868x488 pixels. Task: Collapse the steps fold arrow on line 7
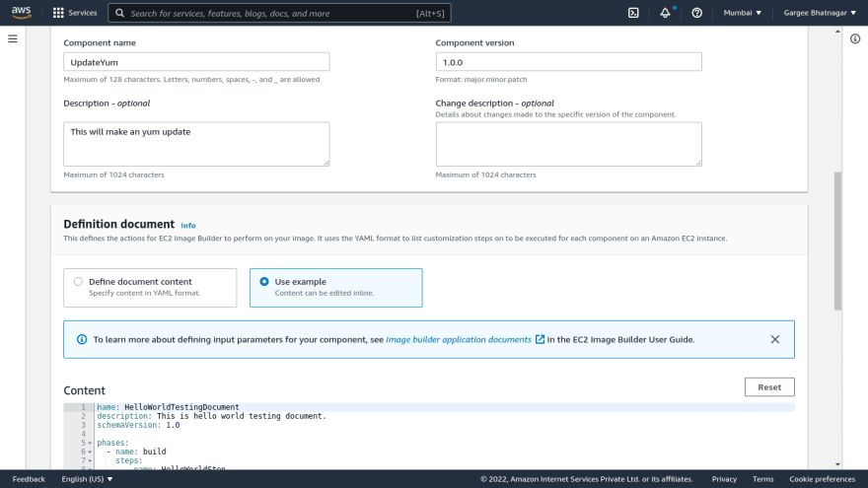[x=90, y=461]
